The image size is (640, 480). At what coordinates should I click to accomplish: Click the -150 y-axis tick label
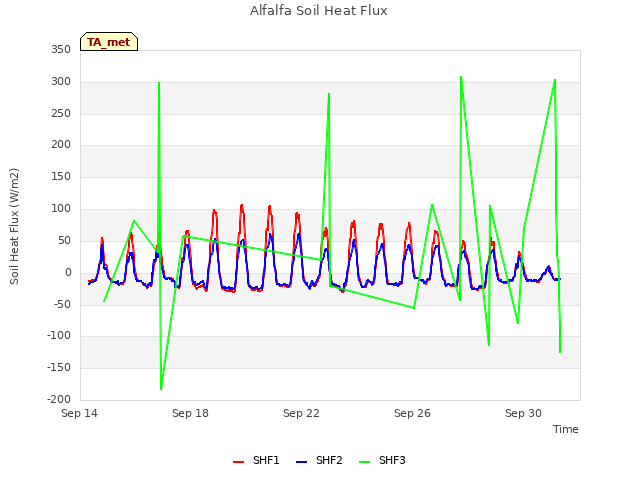coord(59,368)
